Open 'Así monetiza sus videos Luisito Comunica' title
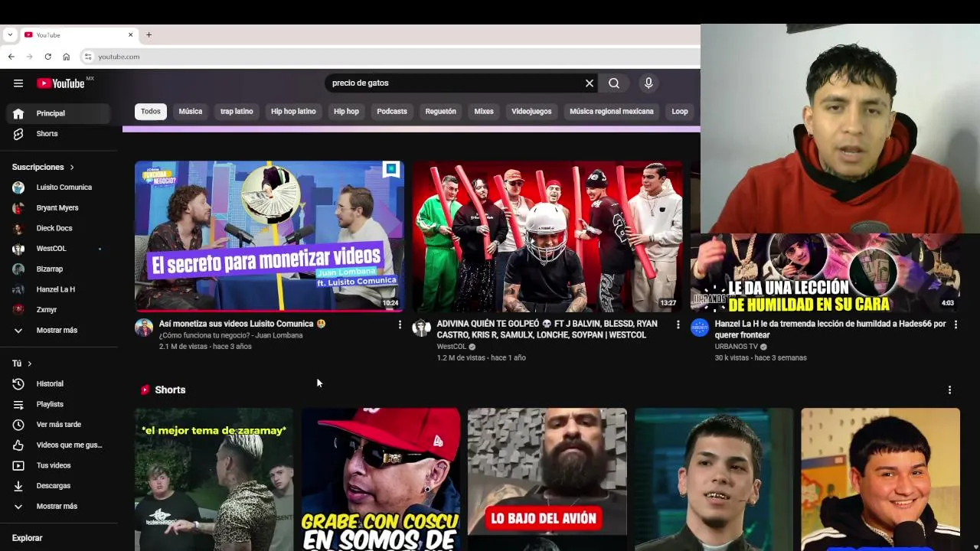 (x=242, y=324)
